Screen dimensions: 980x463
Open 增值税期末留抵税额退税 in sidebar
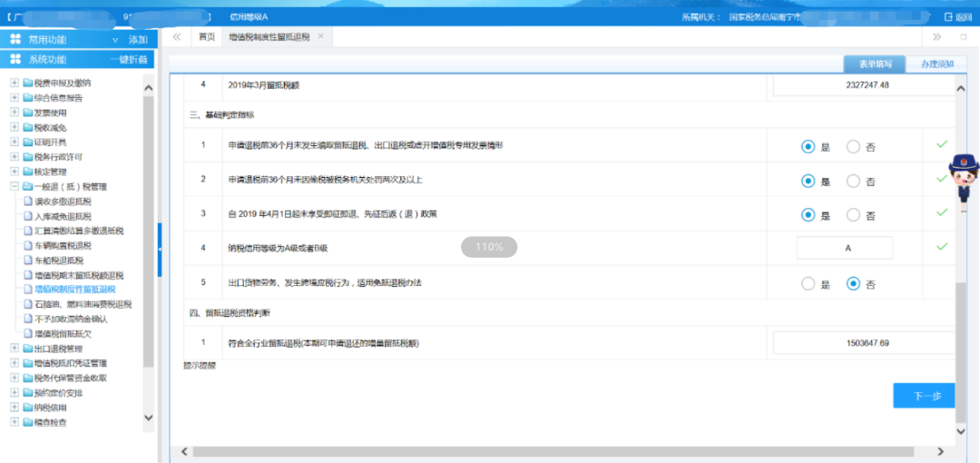point(79,275)
